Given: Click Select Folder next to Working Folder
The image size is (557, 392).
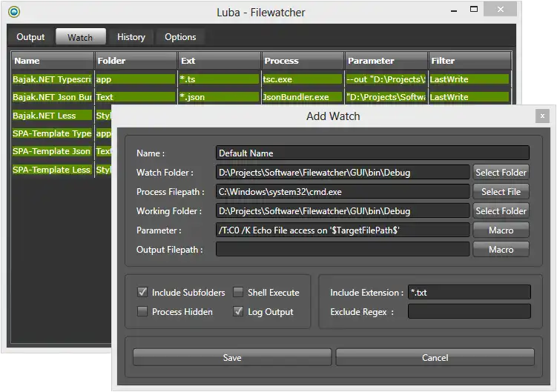Looking at the screenshot, I should [x=501, y=211].
